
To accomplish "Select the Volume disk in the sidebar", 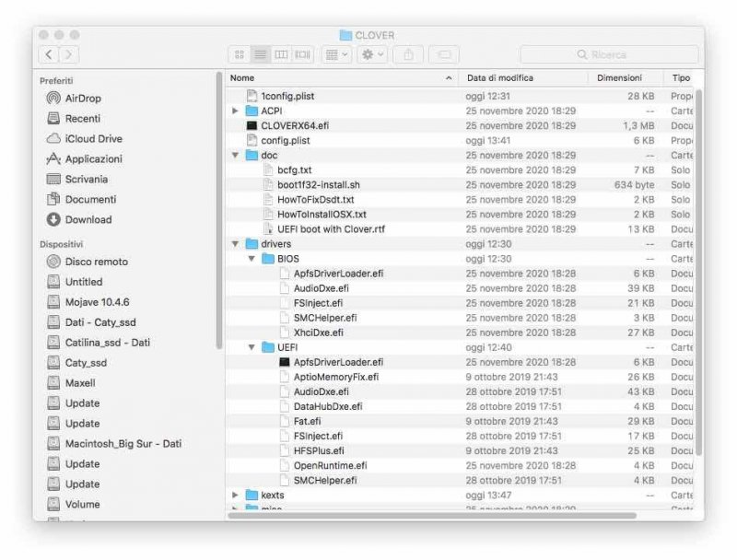I will point(74,504).
